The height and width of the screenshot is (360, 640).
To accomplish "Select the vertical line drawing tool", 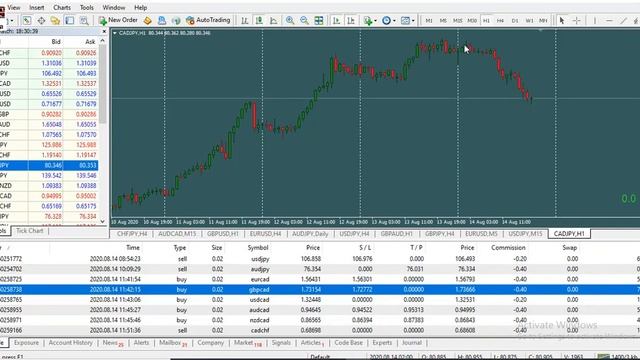I will point(595,20).
